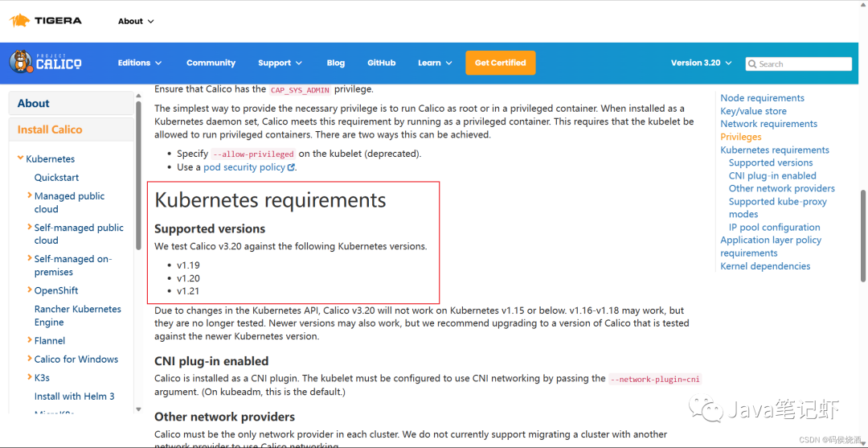The width and height of the screenshot is (868, 448).
Task: Click the search magnifier icon
Action: pos(752,64)
